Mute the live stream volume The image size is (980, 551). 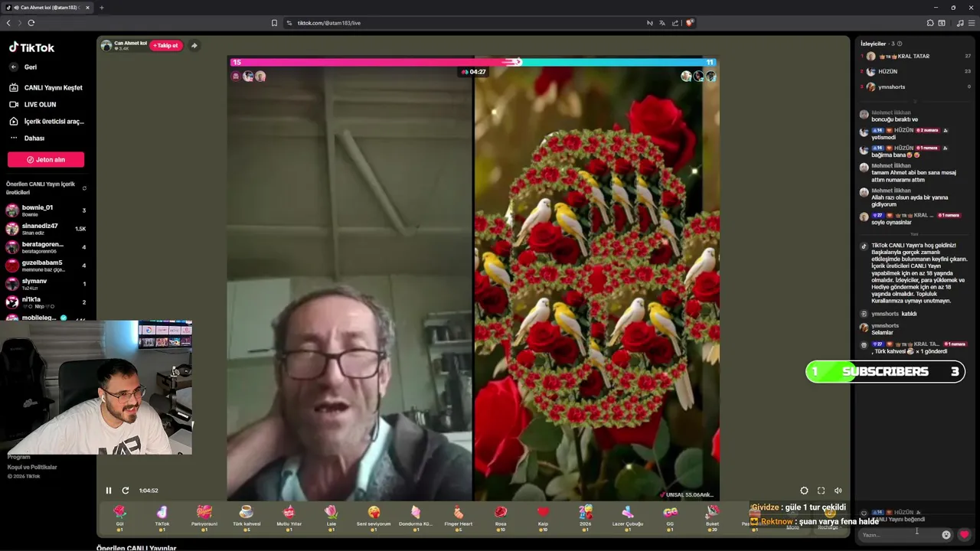838,491
